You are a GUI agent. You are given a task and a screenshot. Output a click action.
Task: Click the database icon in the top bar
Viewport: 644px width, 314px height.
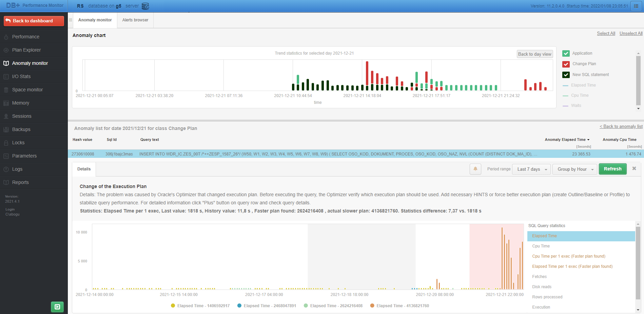click(145, 6)
